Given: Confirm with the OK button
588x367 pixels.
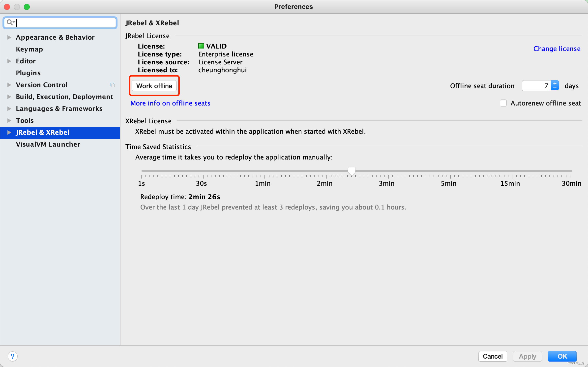Looking at the screenshot, I should [562, 356].
